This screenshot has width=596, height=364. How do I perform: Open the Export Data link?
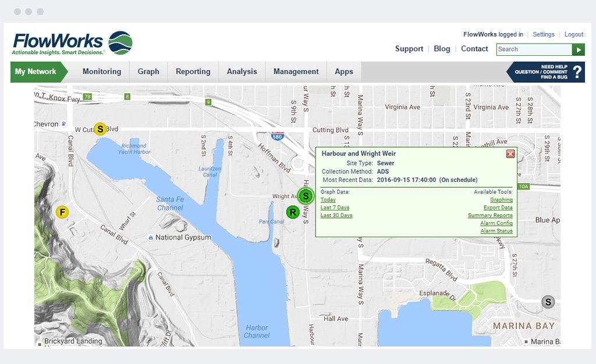click(498, 208)
